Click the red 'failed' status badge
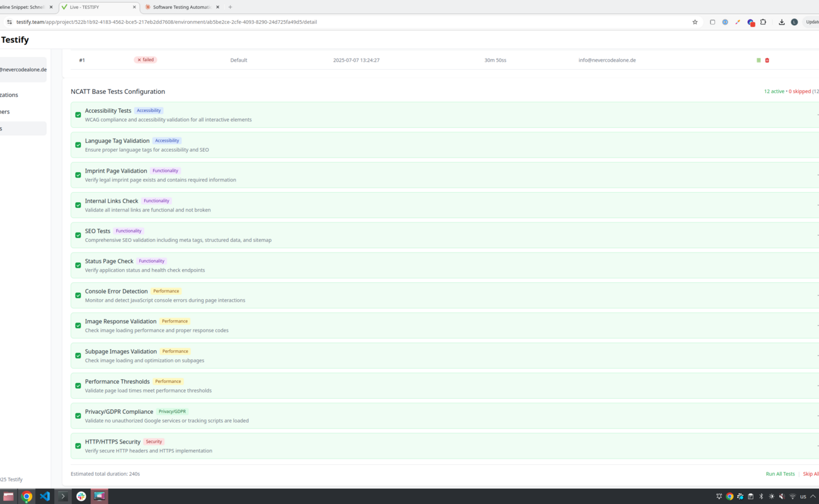The height and width of the screenshot is (504, 819). tap(146, 60)
